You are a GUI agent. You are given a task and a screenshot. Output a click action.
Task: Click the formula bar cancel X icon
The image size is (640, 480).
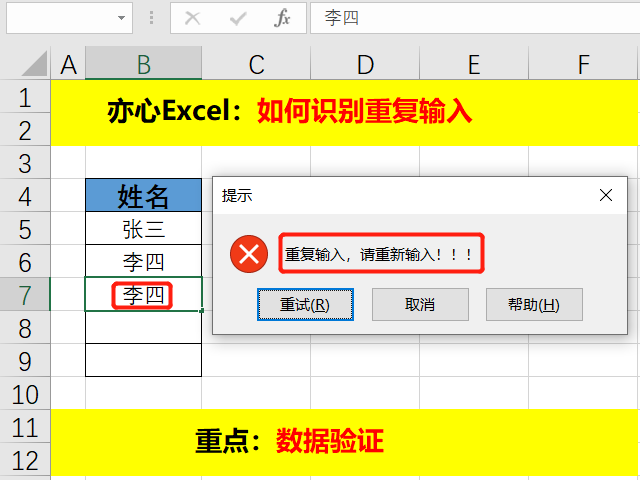[192, 18]
